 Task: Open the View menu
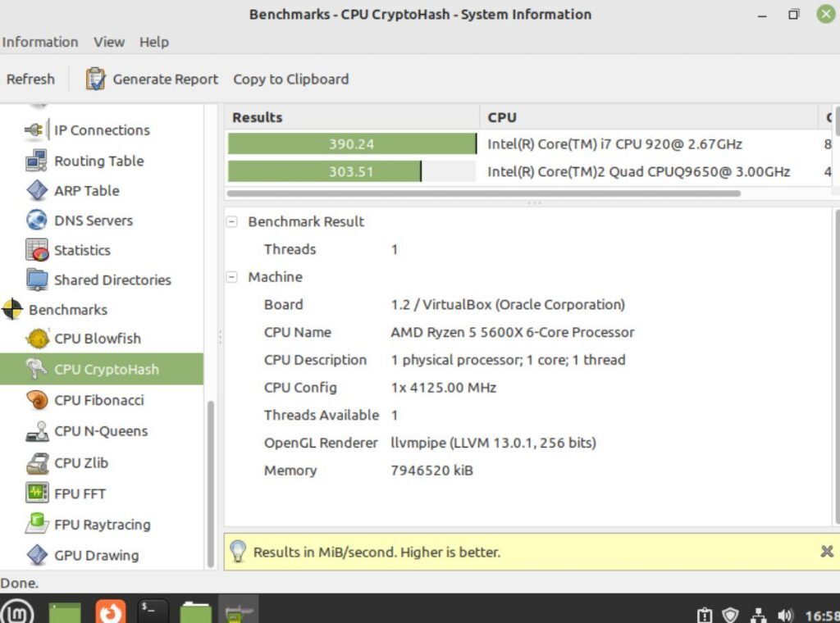pos(109,42)
